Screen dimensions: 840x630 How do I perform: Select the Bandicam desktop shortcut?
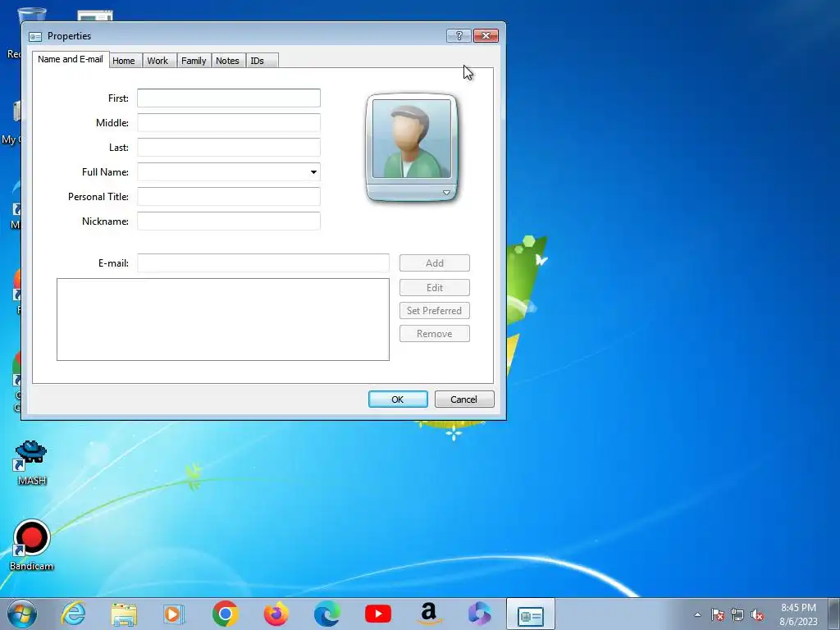[32, 546]
